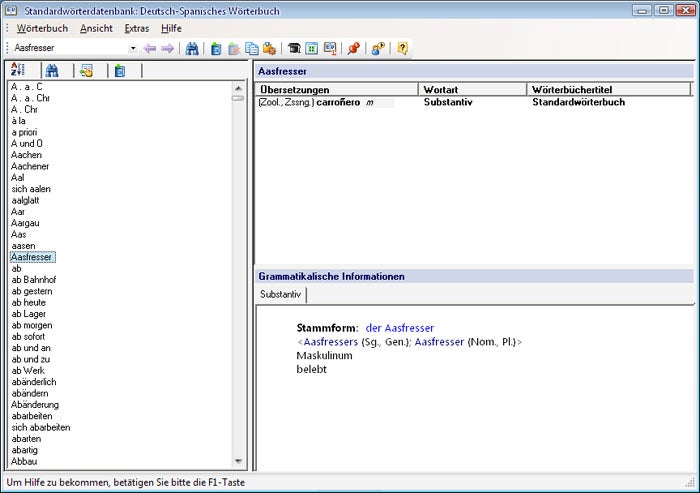The width and height of the screenshot is (700, 493).
Task: Click the yellow question mark help icon
Action: coord(402,48)
